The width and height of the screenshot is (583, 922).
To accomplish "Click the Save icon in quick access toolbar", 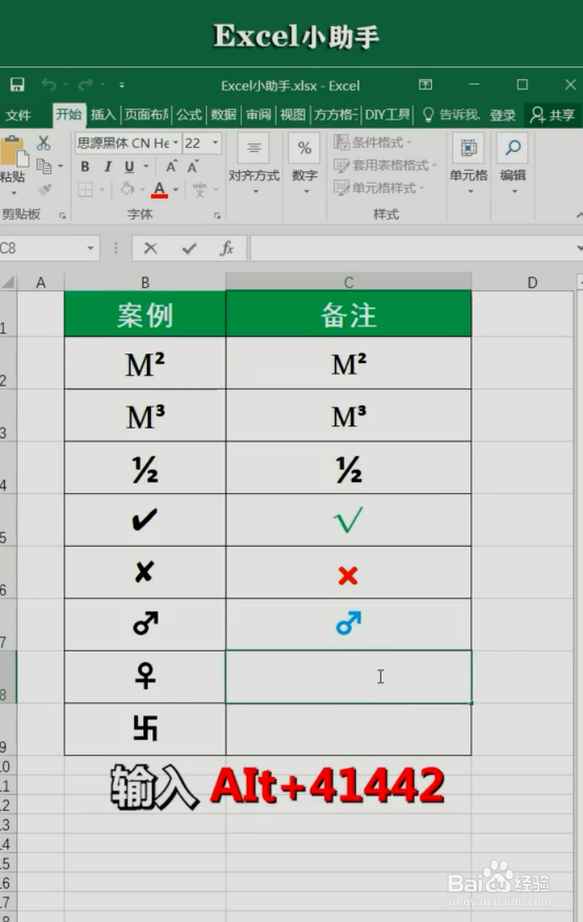I will pyautogui.click(x=17, y=85).
